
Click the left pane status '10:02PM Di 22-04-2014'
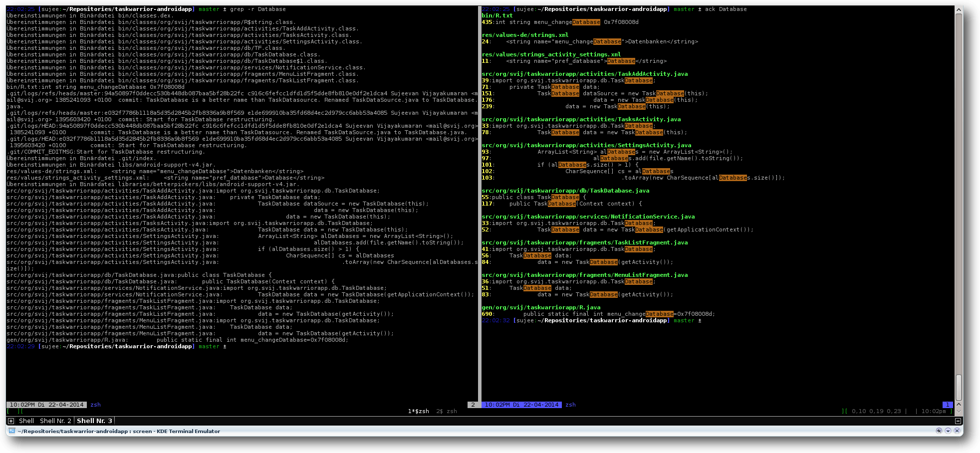[46, 405]
